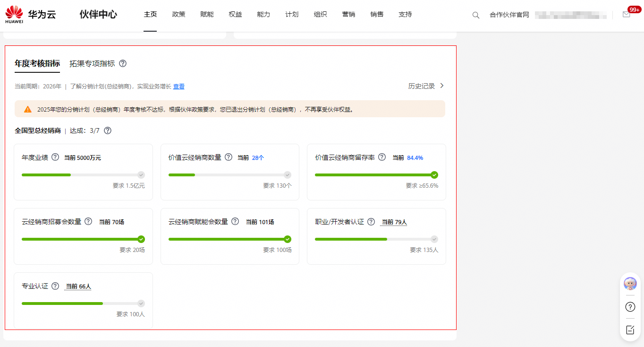Image resolution: width=644 pixels, height=347 pixels.
Task: Click help icon beside 达成：3/7
Action: (x=108, y=130)
